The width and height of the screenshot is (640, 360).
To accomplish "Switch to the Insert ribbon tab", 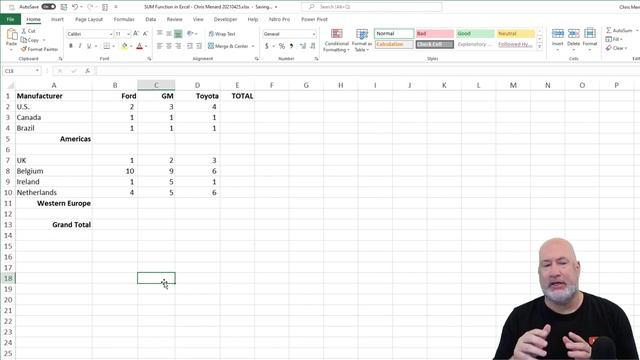I will click(57, 19).
